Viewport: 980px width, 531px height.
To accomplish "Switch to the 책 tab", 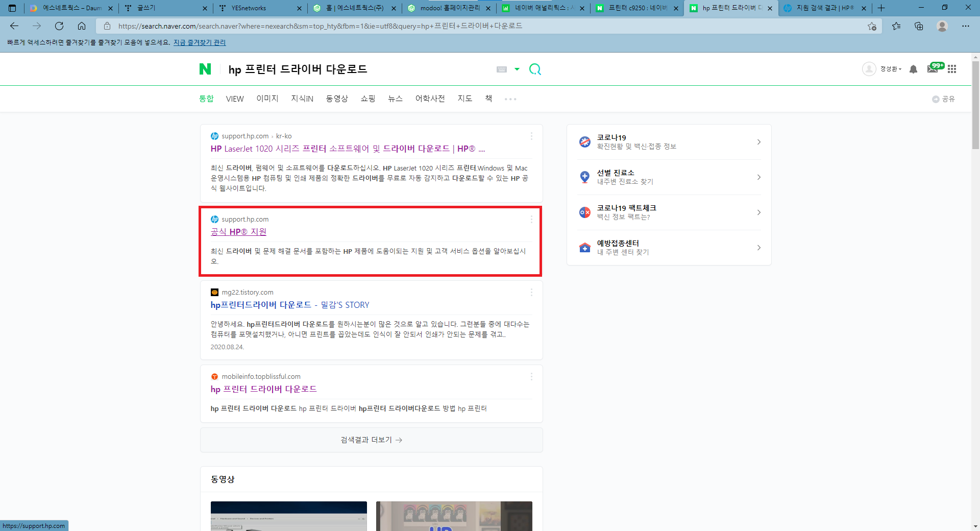I will click(x=488, y=99).
